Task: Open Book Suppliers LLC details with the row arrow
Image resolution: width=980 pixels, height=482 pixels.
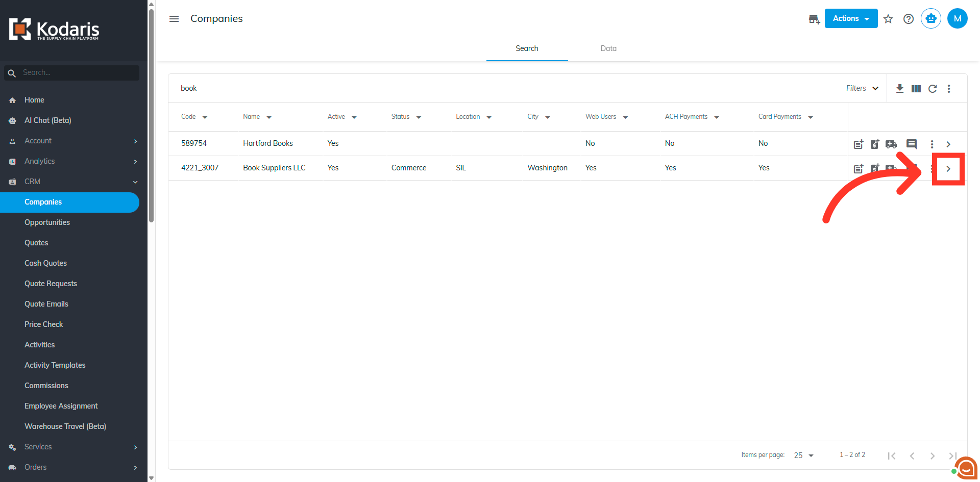Action: pos(948,169)
